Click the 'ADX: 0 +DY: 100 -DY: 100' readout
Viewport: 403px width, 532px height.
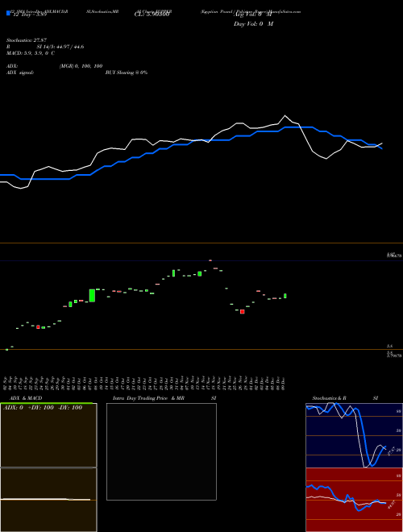43,408
